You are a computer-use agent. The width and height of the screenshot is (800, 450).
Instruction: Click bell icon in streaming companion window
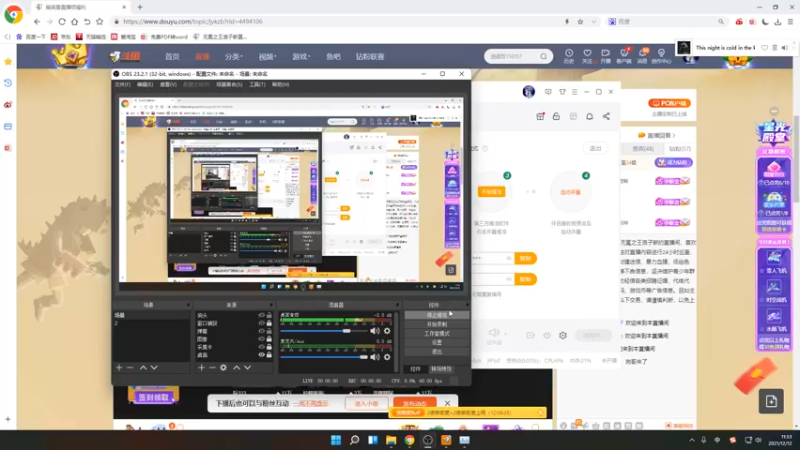(589, 116)
